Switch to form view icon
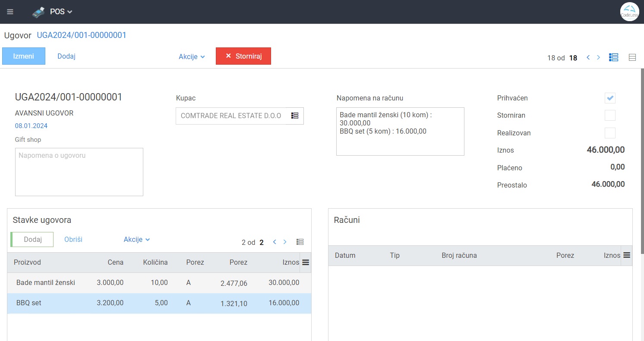Viewport: 644px width, 341px height. coord(632,57)
